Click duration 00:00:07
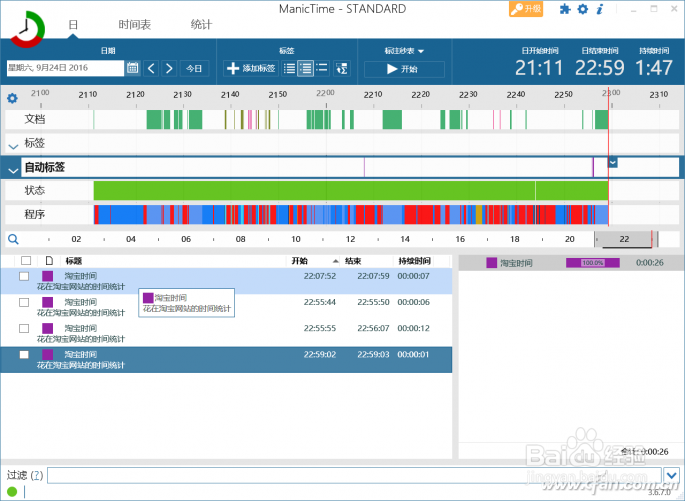Screen dimensions: 685x501 click(413, 276)
